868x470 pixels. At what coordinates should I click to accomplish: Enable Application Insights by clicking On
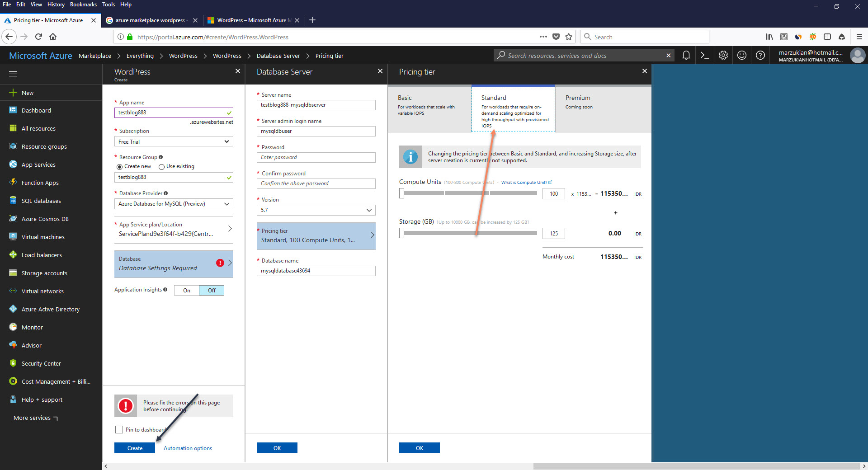[186, 290]
